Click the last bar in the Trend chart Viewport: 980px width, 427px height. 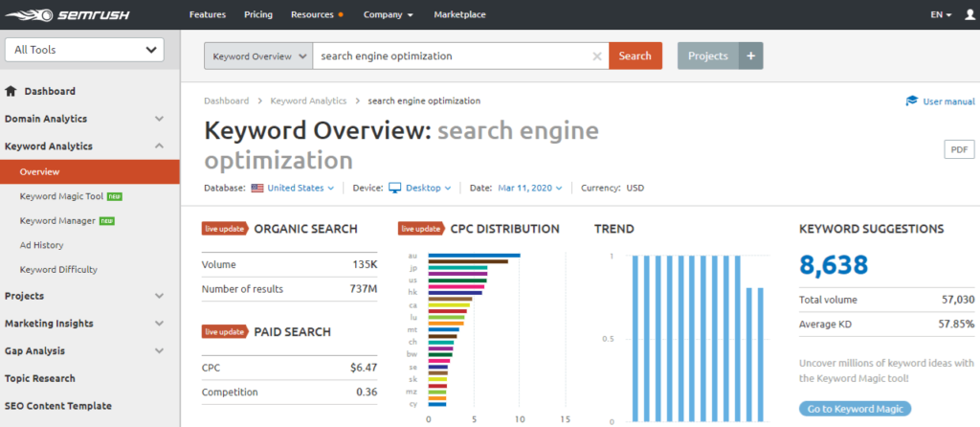click(x=761, y=354)
